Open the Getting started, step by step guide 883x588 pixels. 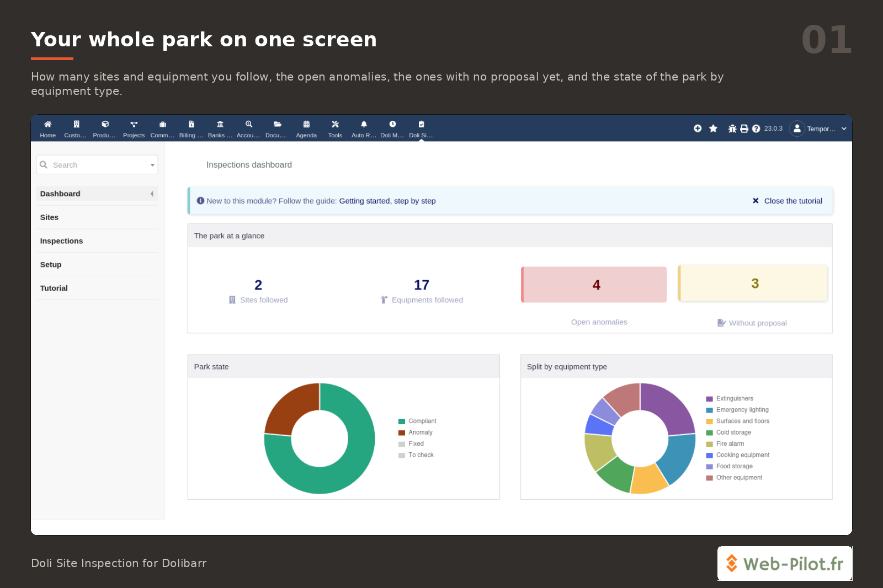[387, 201]
